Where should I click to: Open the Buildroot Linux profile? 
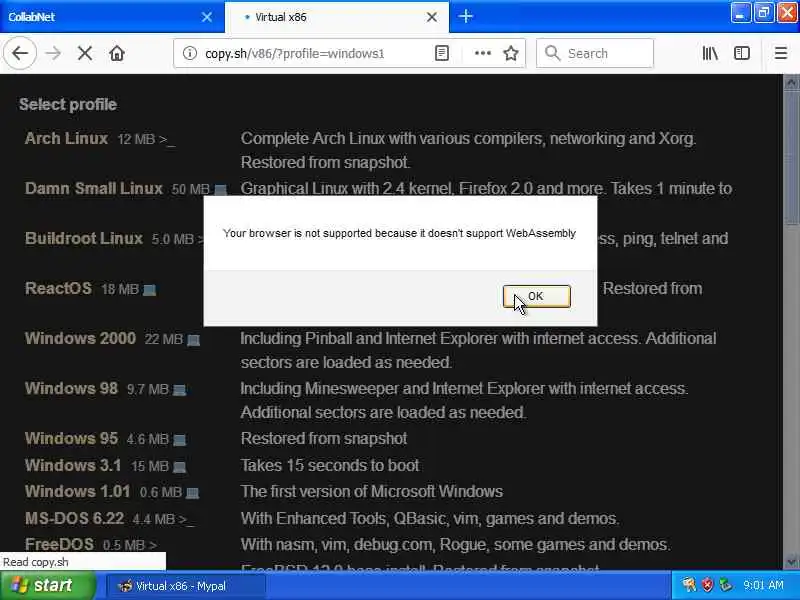click(84, 238)
